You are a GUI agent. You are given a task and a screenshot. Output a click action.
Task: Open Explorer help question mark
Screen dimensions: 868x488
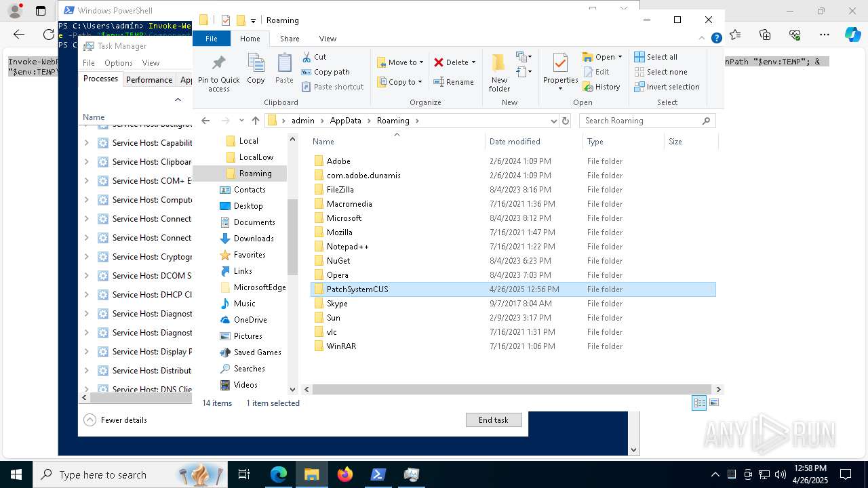(717, 39)
